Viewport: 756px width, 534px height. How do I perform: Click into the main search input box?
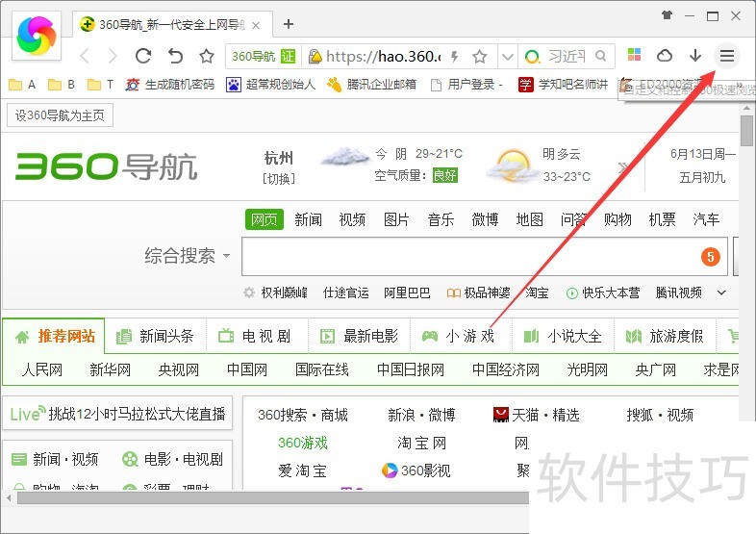tap(485, 256)
